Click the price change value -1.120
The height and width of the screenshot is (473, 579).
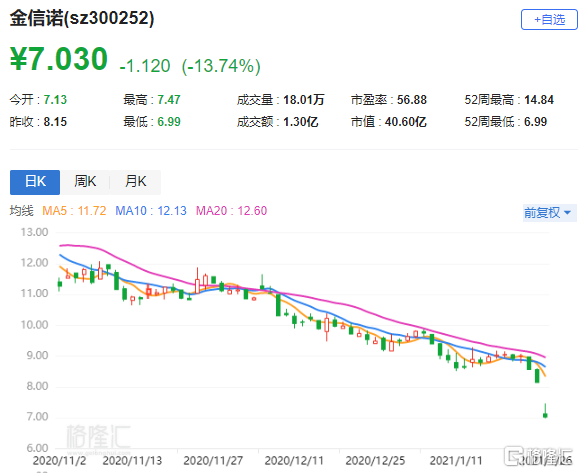click(145, 66)
